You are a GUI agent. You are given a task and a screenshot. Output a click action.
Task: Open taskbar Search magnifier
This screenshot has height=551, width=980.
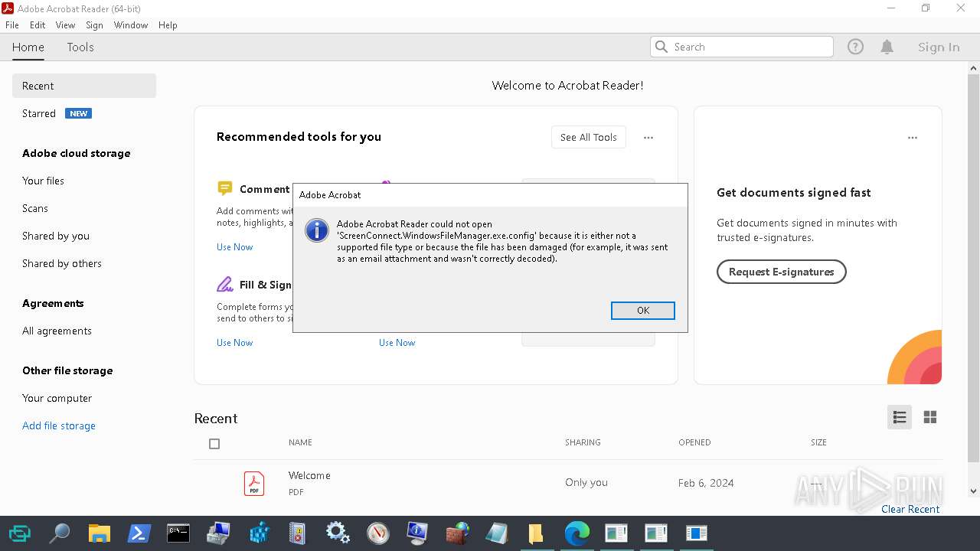[59, 533]
